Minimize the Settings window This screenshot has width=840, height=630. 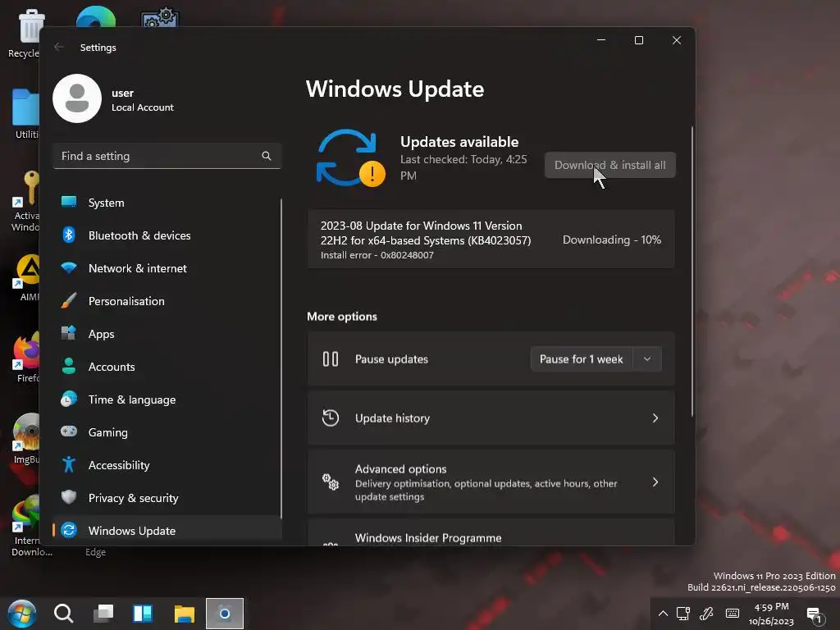(601, 40)
